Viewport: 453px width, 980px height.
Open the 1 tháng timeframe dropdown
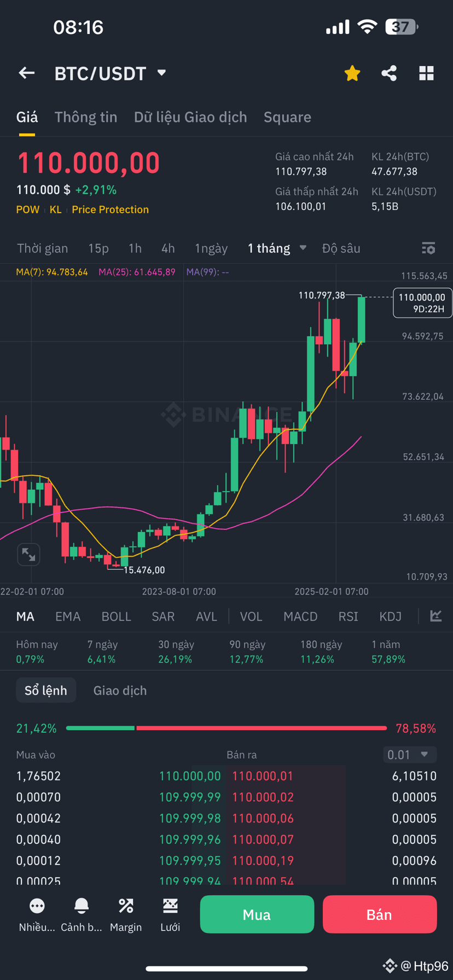pos(276,248)
